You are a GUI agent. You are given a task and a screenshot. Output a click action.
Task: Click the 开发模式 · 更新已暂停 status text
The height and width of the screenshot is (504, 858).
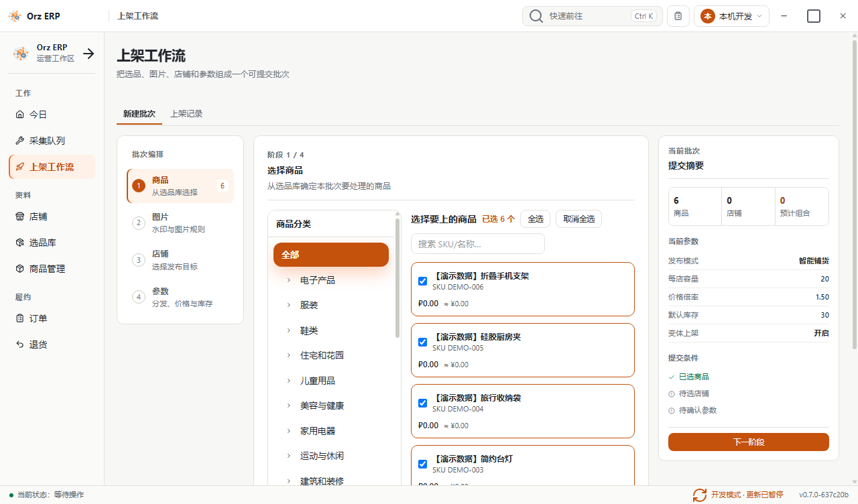pyautogui.click(x=747, y=495)
